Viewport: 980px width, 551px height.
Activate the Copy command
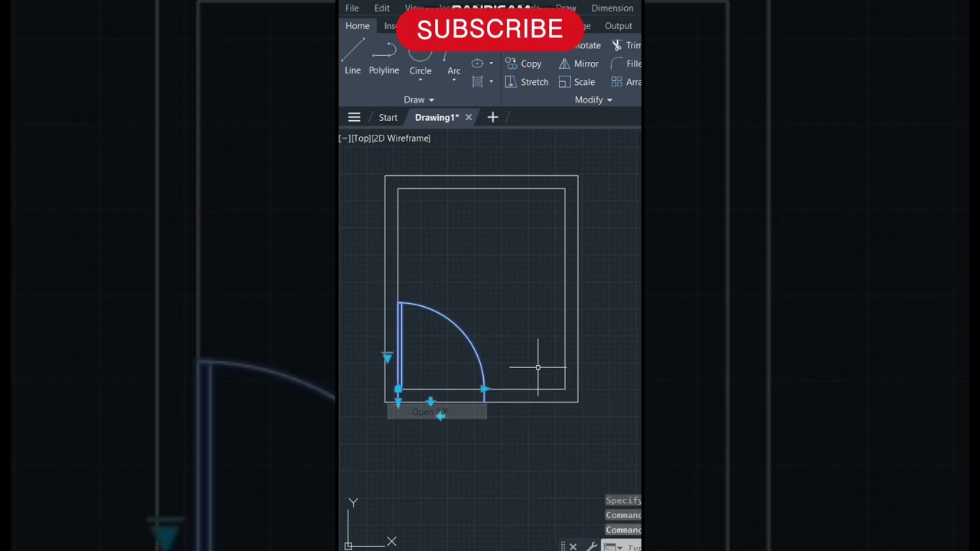point(524,64)
